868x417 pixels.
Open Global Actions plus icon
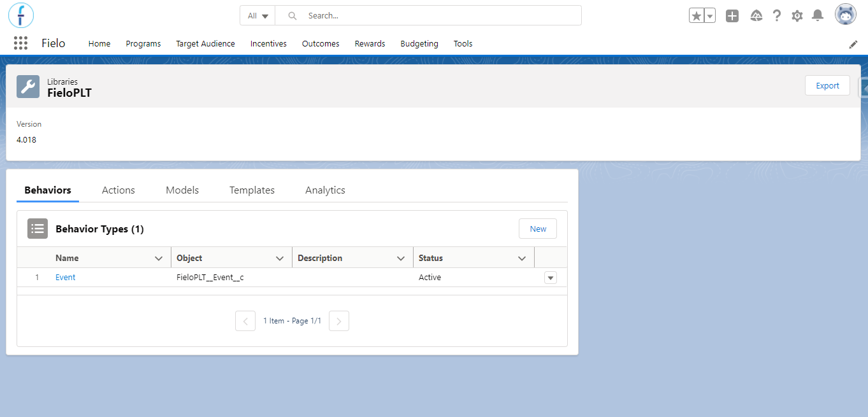tap(732, 16)
